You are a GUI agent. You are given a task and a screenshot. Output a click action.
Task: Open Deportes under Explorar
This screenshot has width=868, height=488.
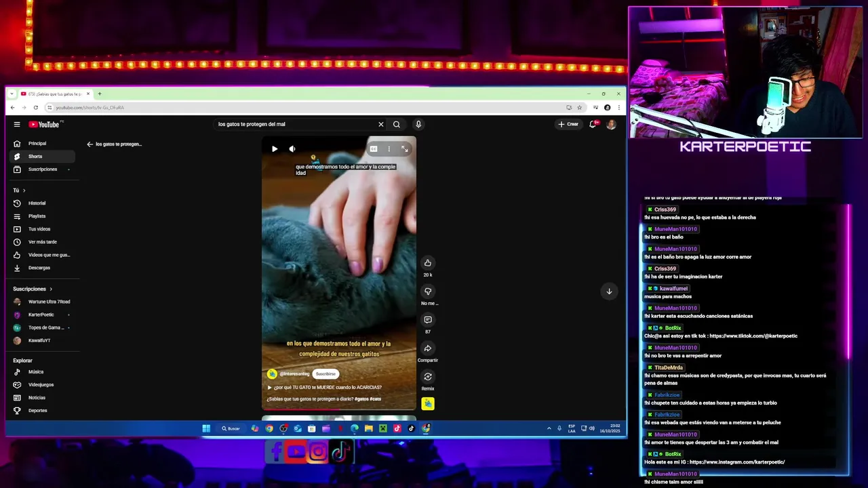tap(43, 411)
